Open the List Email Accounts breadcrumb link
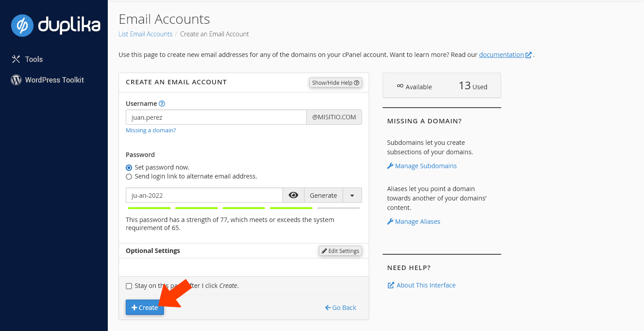Image resolution: width=644 pixels, height=331 pixels. click(x=146, y=34)
